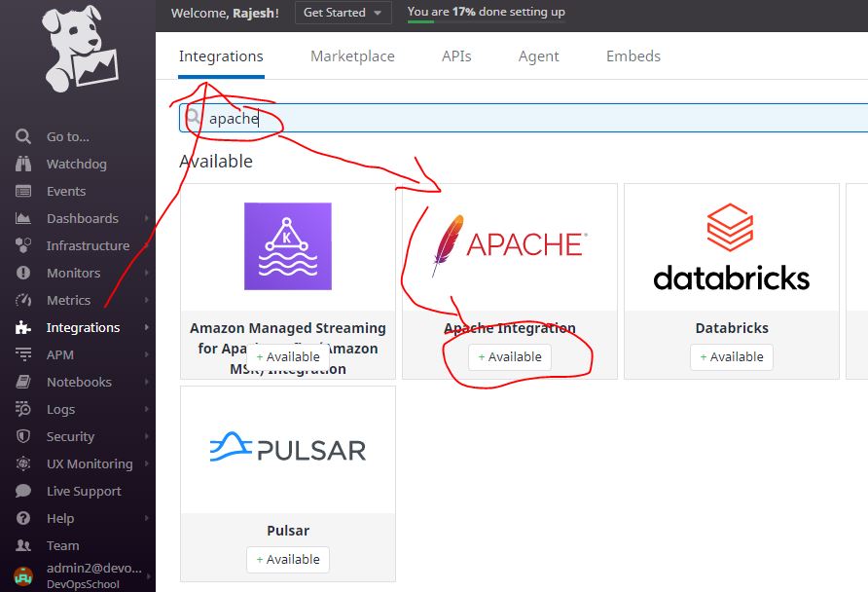Click the Watchdog binoculars icon
Viewport: 868px width, 592px height.
coord(23,165)
